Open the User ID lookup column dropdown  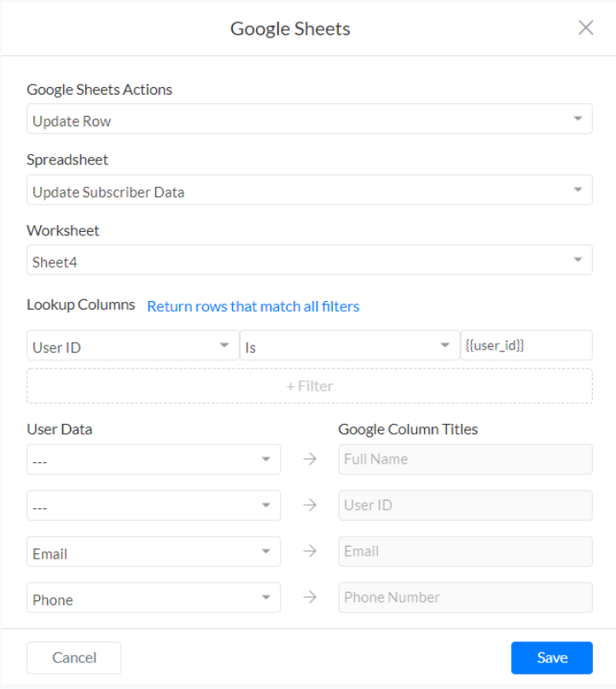(x=132, y=345)
